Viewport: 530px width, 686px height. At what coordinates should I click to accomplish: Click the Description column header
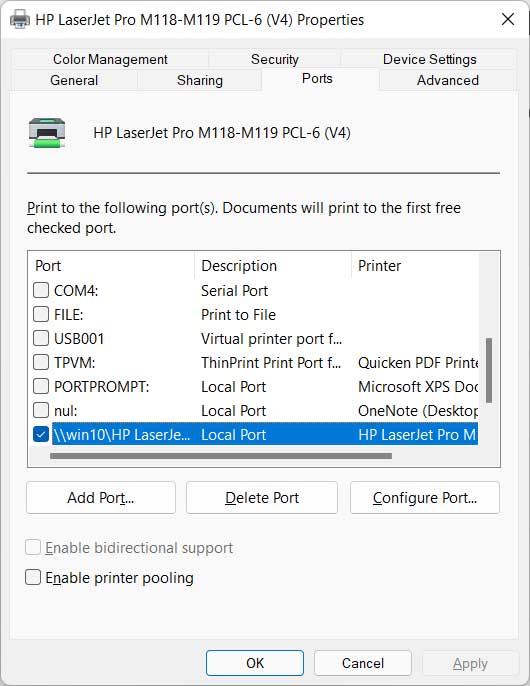273,266
